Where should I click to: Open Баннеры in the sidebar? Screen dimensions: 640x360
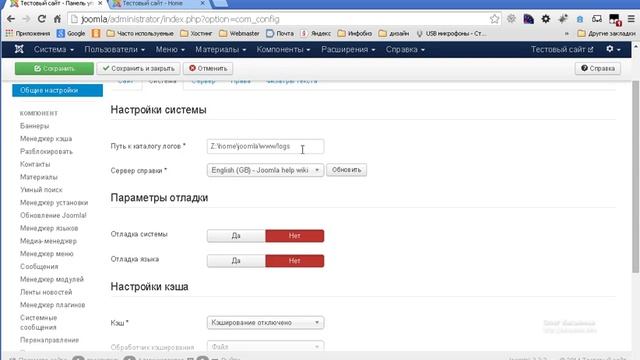click(x=35, y=126)
